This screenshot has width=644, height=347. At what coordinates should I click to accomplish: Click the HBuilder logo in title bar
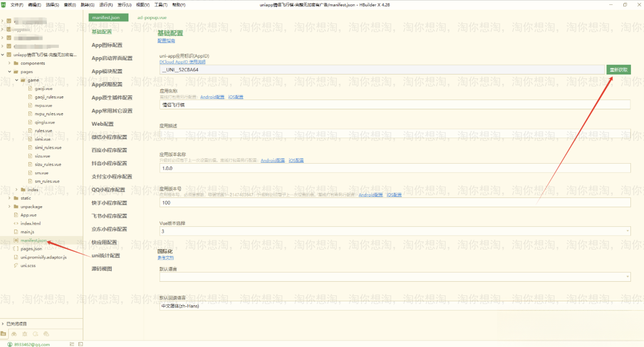(4, 4)
